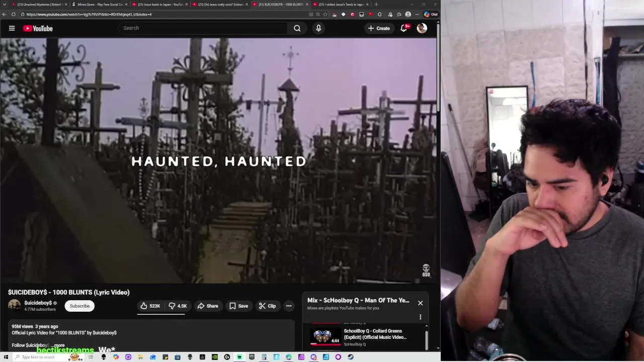This screenshot has height=362, width=644.
Task: Click the Mix - ScHoolboy Q playlist title
Action: 358,300
